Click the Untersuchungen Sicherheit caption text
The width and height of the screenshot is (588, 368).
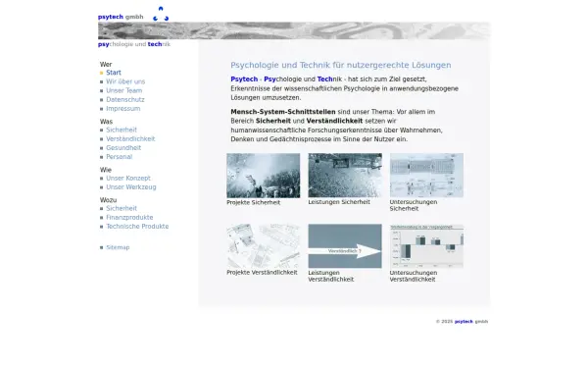tap(414, 205)
